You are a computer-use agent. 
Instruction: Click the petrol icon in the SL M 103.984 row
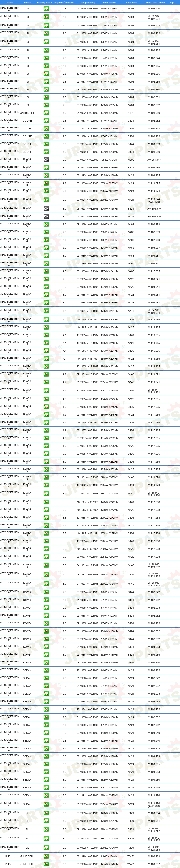click(x=46, y=813)
